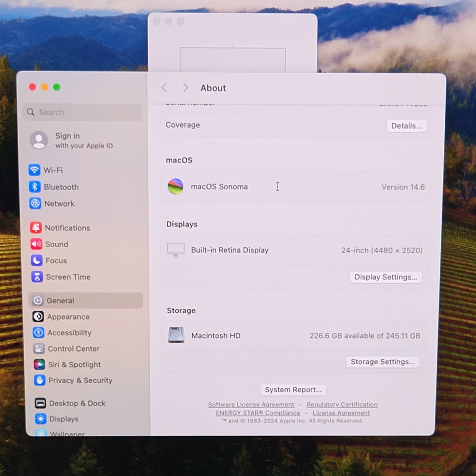Open the Focus moon icon
The width and height of the screenshot is (476, 476).
tap(36, 261)
